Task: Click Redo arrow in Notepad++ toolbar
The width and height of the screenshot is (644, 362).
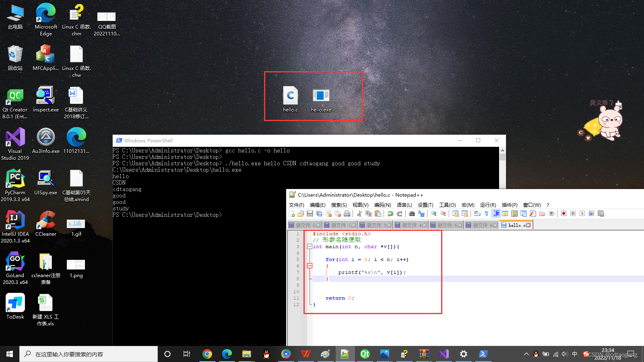Action: (400, 214)
